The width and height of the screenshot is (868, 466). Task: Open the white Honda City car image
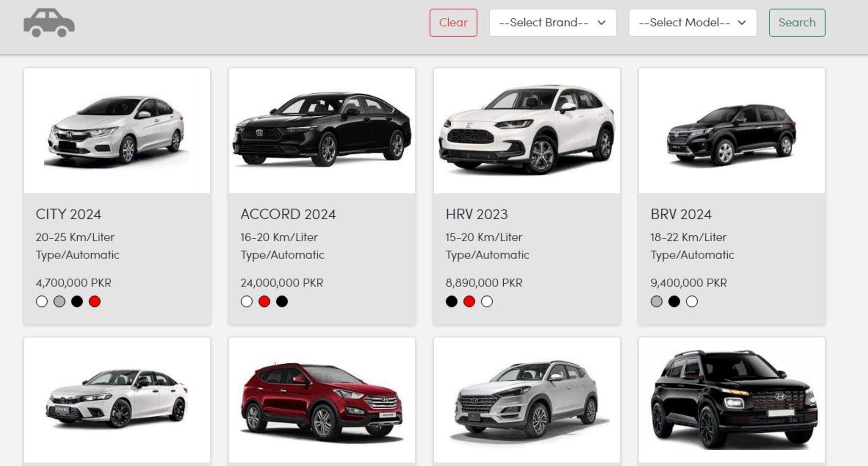pyautogui.click(x=117, y=131)
